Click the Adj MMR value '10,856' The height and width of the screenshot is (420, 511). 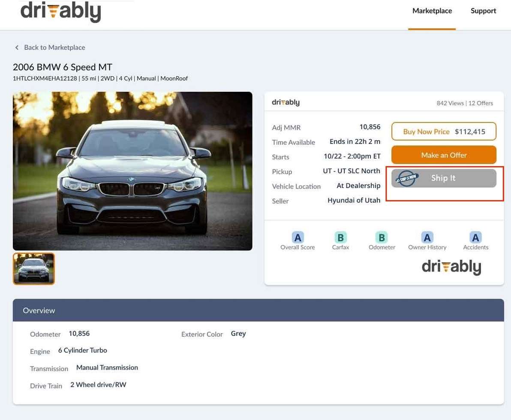[370, 127]
